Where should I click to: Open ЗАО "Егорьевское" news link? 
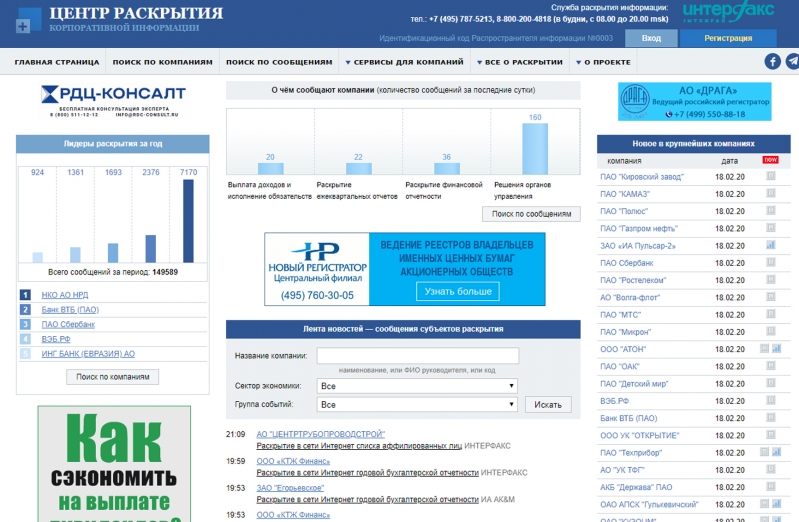coord(290,488)
